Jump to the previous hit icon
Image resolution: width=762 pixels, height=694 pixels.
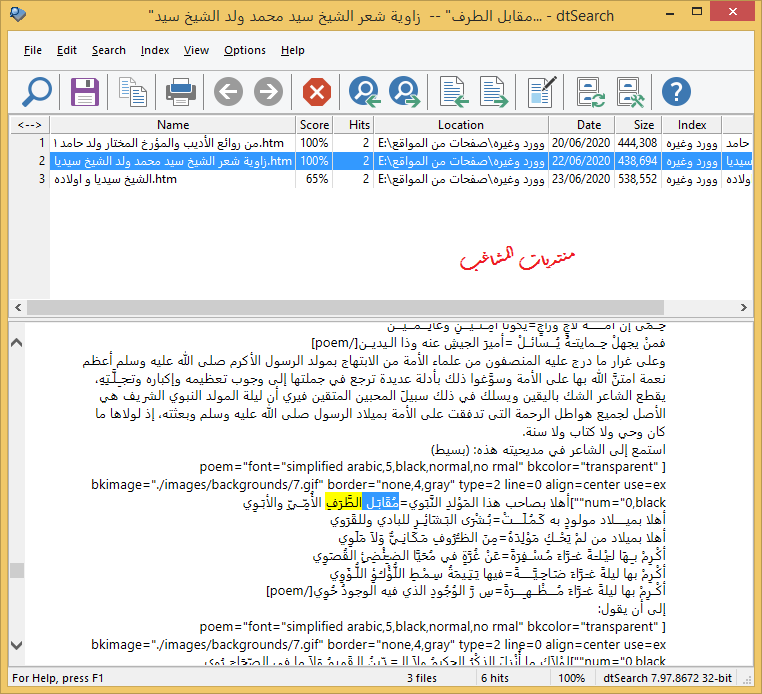364,93
